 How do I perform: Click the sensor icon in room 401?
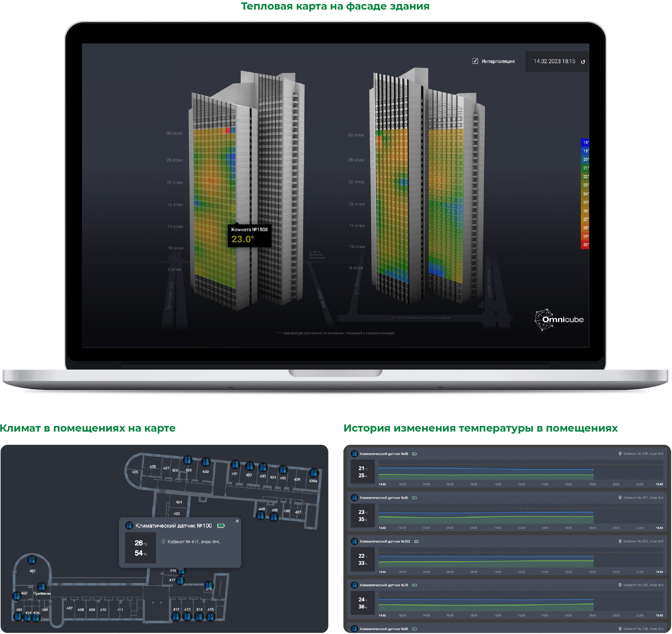tap(32, 560)
